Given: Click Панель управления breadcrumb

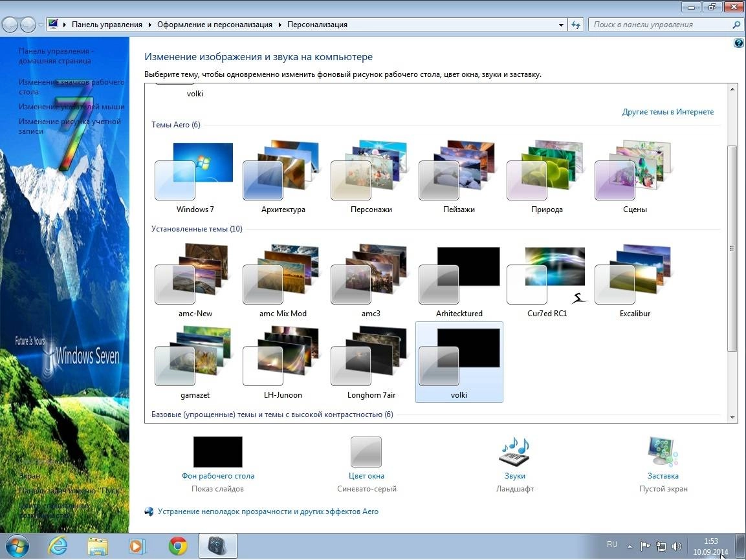Looking at the screenshot, I should (107, 24).
